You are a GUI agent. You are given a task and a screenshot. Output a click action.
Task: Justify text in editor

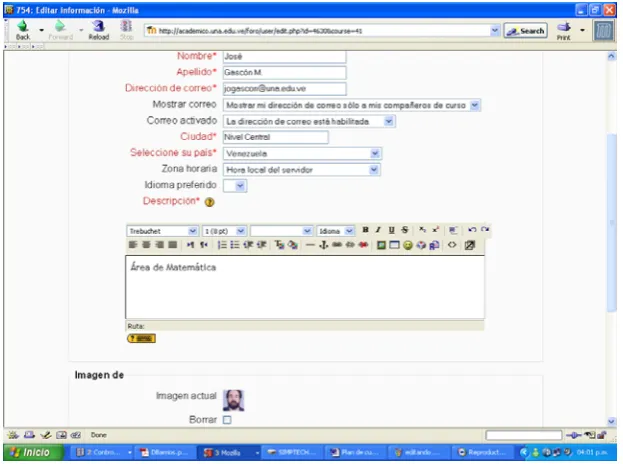pyautogui.click(x=172, y=245)
